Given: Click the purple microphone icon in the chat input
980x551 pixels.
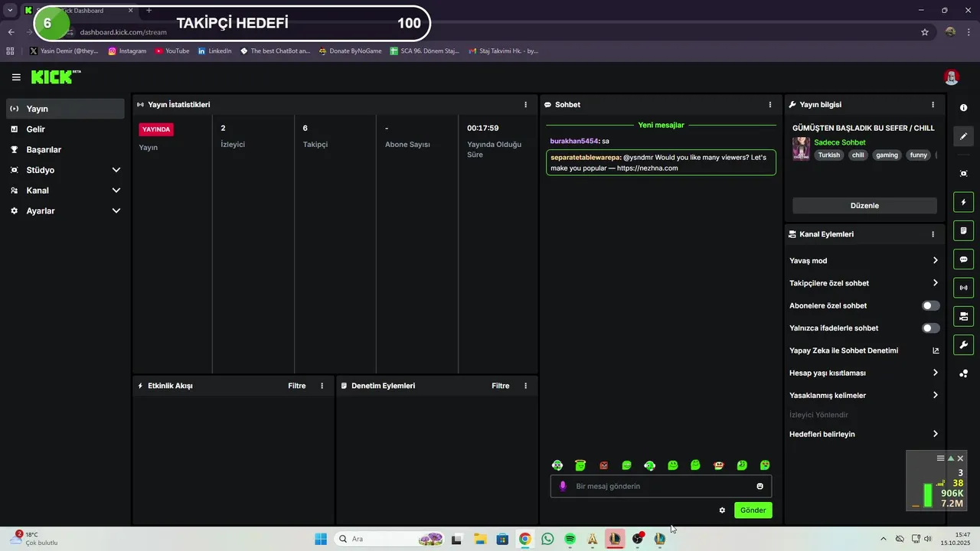Looking at the screenshot, I should 563,486.
